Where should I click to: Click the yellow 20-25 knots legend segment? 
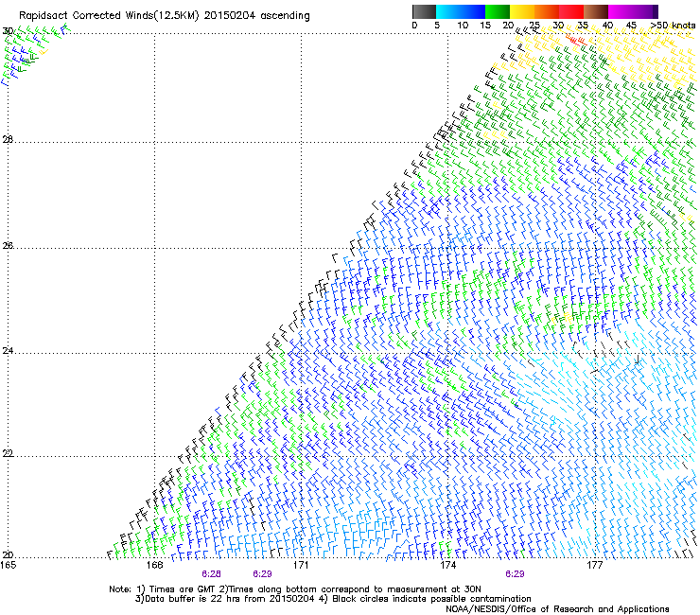pyautogui.click(x=522, y=11)
